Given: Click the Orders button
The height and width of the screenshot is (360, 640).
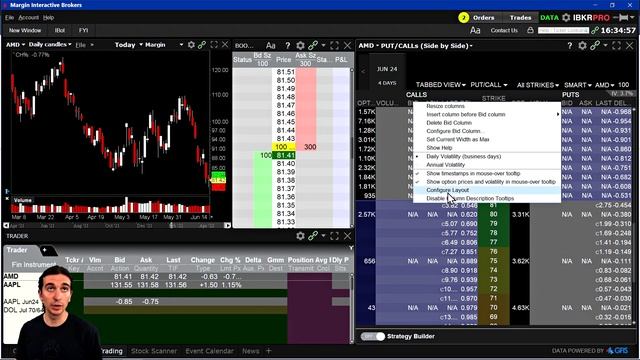Looking at the screenshot, I should click(484, 18).
